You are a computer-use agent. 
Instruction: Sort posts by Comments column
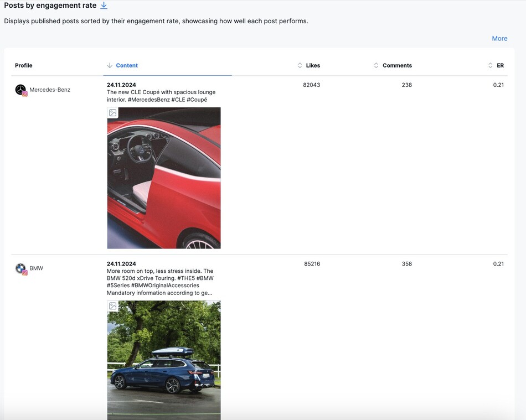click(393, 65)
